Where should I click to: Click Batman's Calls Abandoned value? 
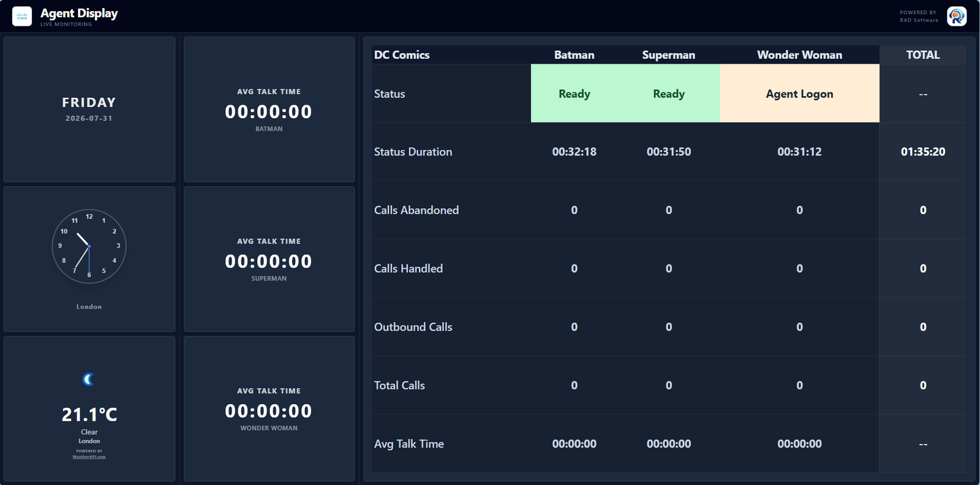point(575,210)
